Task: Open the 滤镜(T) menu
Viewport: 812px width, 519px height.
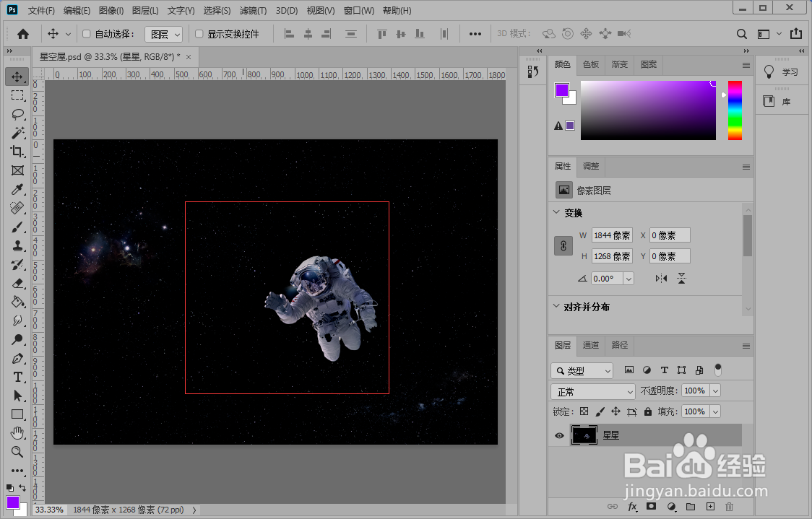Action: click(x=254, y=10)
